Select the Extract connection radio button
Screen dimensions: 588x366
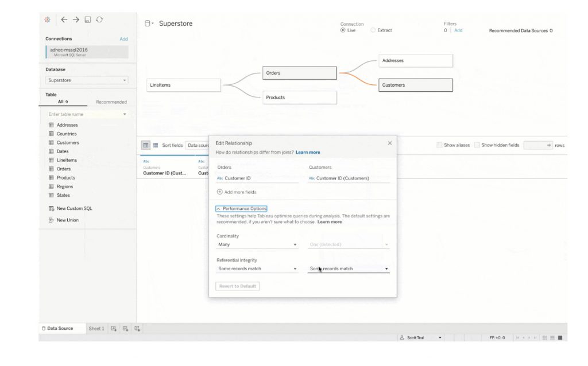click(373, 29)
